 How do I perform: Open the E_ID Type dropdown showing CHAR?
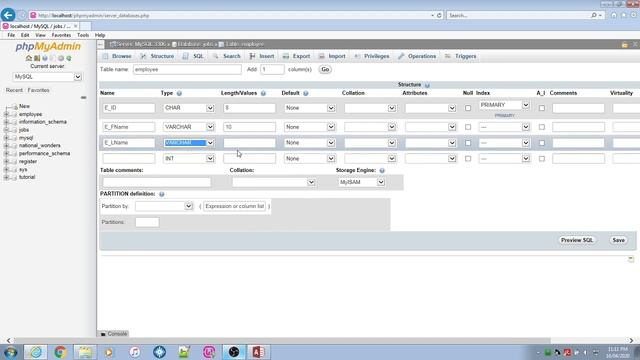(x=189, y=108)
